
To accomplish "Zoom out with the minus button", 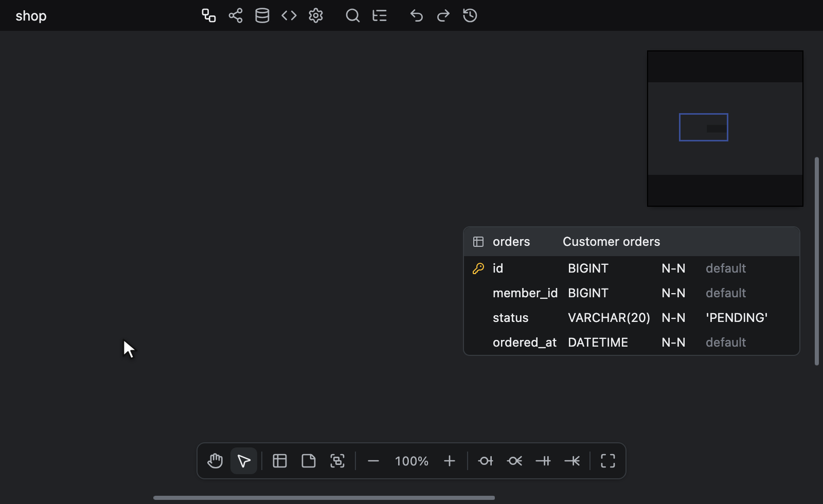I will (373, 461).
